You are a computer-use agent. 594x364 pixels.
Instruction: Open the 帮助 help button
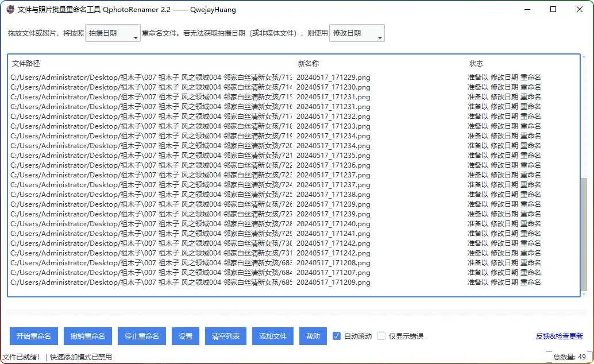(313, 336)
